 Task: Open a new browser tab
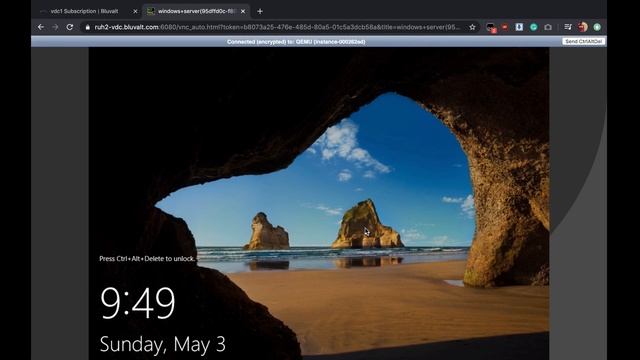coord(260,11)
